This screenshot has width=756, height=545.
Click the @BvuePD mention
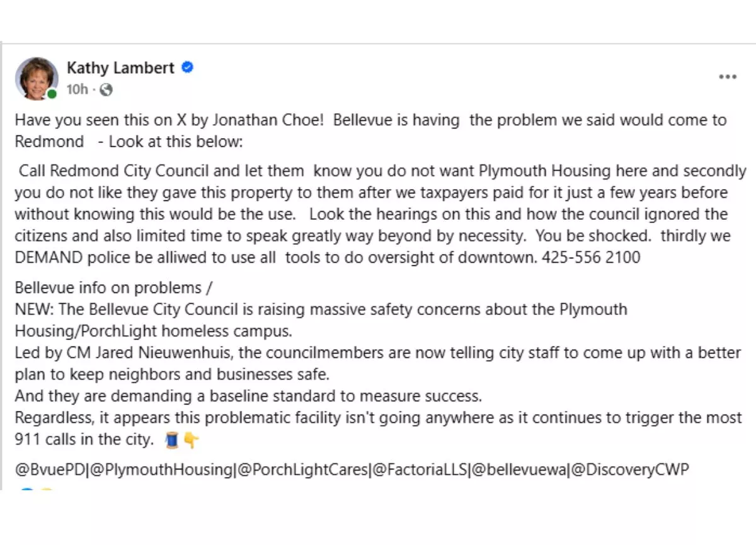pos(50,470)
